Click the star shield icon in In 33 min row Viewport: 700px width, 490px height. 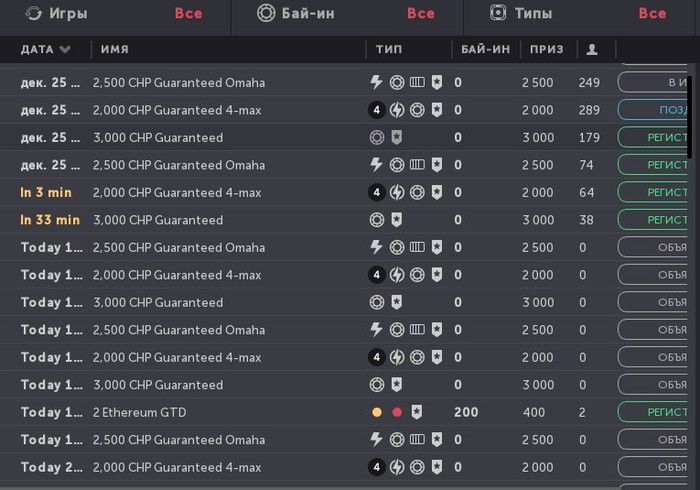[x=397, y=220]
